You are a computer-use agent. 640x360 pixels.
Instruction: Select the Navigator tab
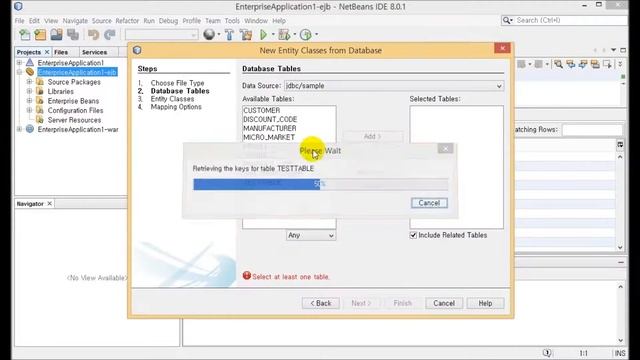30,203
